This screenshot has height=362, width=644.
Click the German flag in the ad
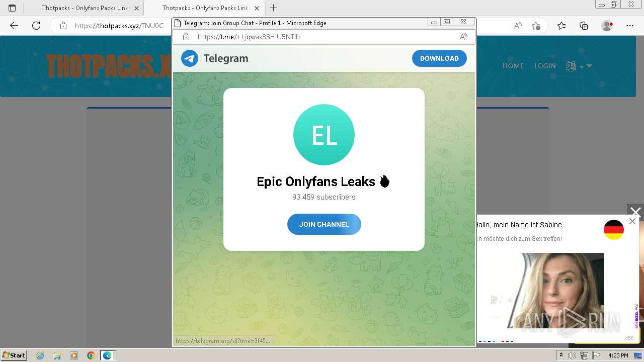click(614, 230)
